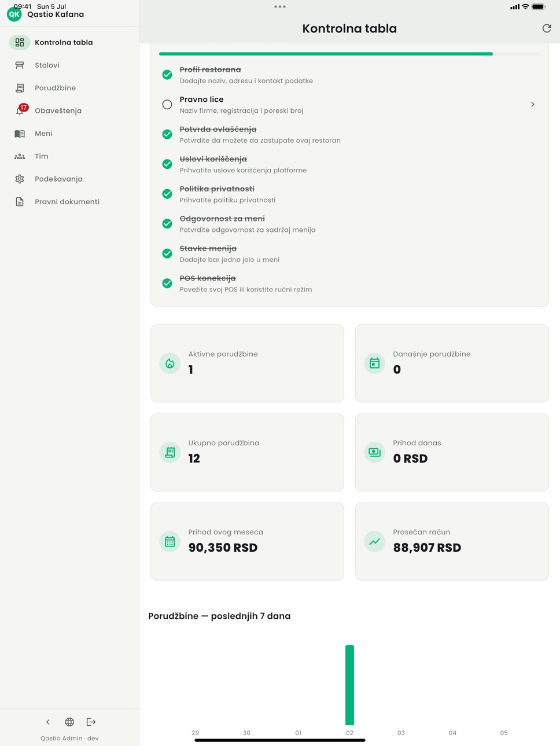Image resolution: width=560 pixels, height=746 pixels.
Task: Click the Uslovi korišćenja green checkmark
Action: (x=167, y=164)
